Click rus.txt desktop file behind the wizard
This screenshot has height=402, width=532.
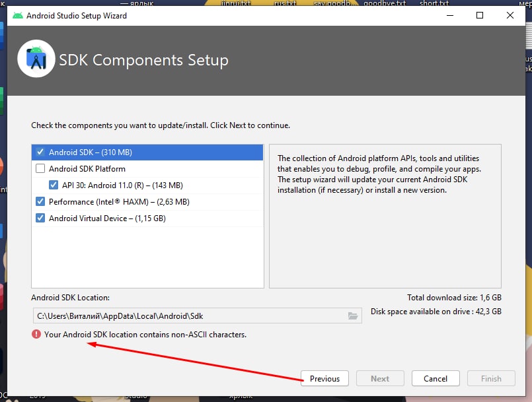[285, 3]
